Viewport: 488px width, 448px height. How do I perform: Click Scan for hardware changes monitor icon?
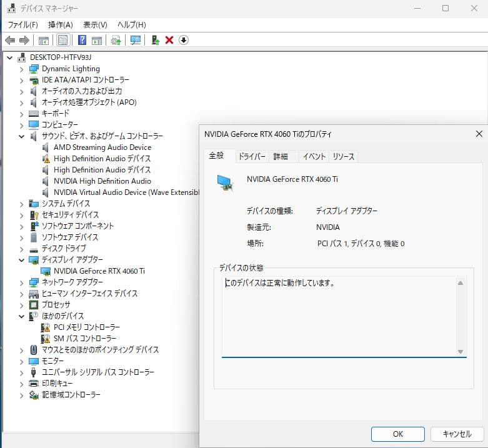(x=136, y=40)
